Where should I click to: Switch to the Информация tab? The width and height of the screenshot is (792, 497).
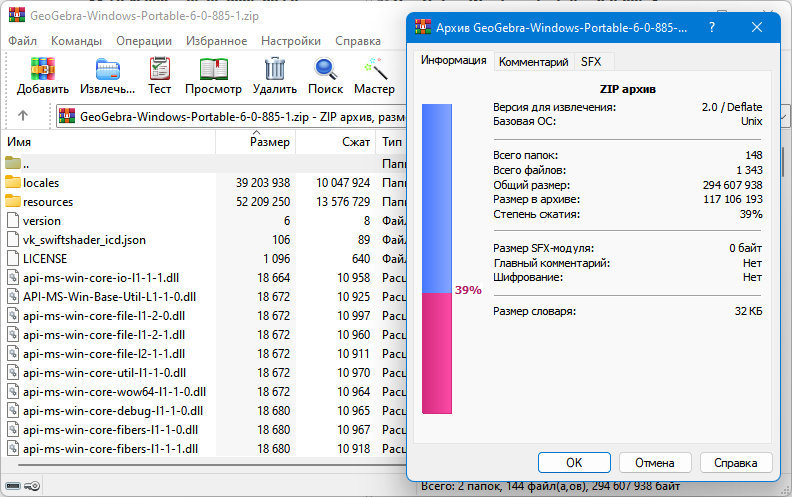(453, 60)
